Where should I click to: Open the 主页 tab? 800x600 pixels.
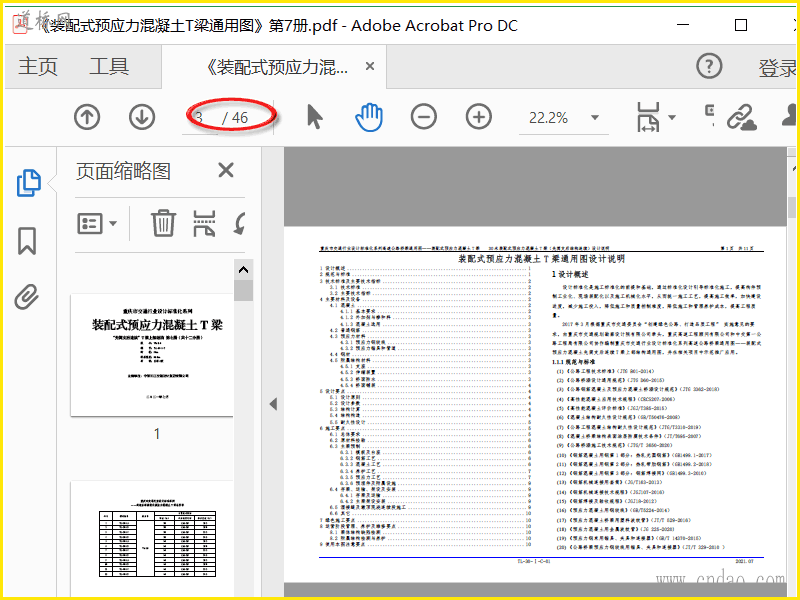(x=38, y=66)
